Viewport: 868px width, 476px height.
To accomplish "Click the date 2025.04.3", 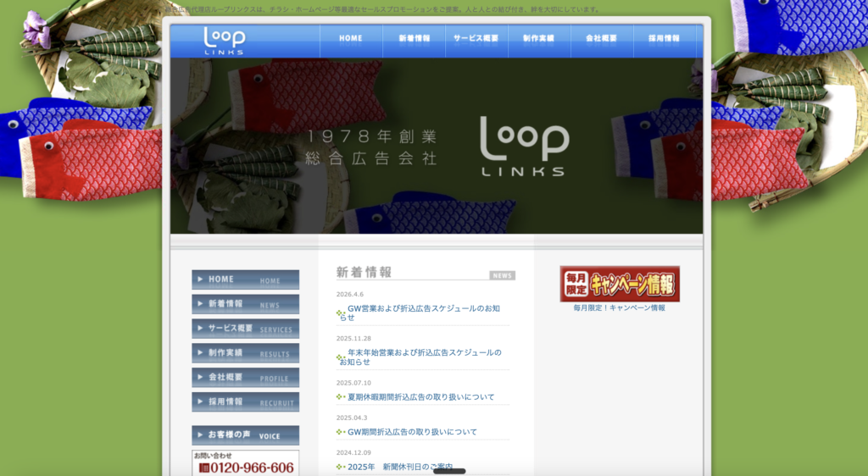I will pos(352,418).
